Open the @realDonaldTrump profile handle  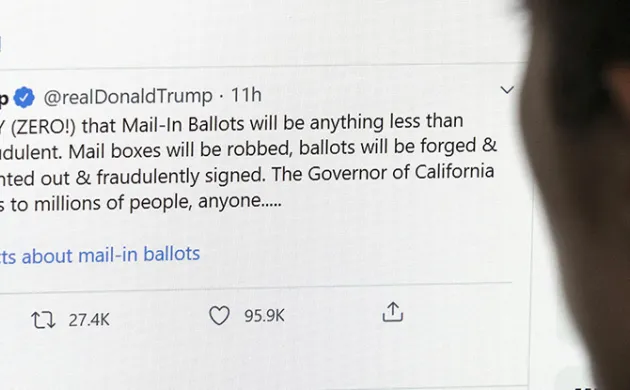click(128, 96)
